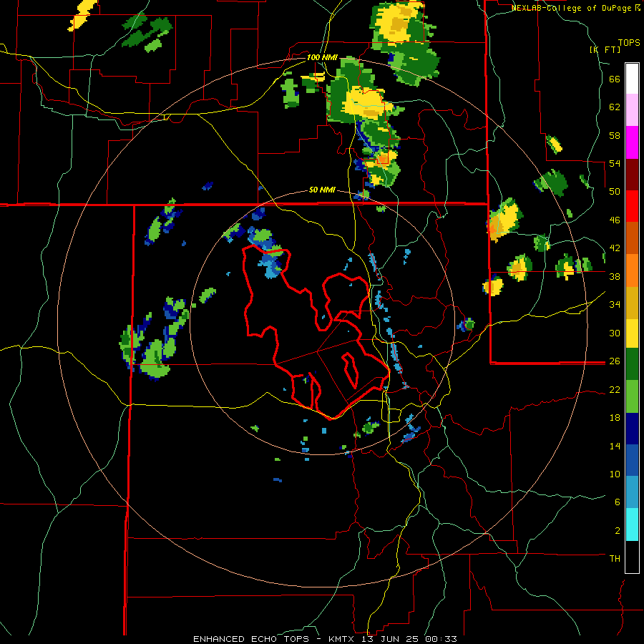The width and height of the screenshot is (644, 644).
Task: Click the 42 legend value
Action: [x=615, y=248]
